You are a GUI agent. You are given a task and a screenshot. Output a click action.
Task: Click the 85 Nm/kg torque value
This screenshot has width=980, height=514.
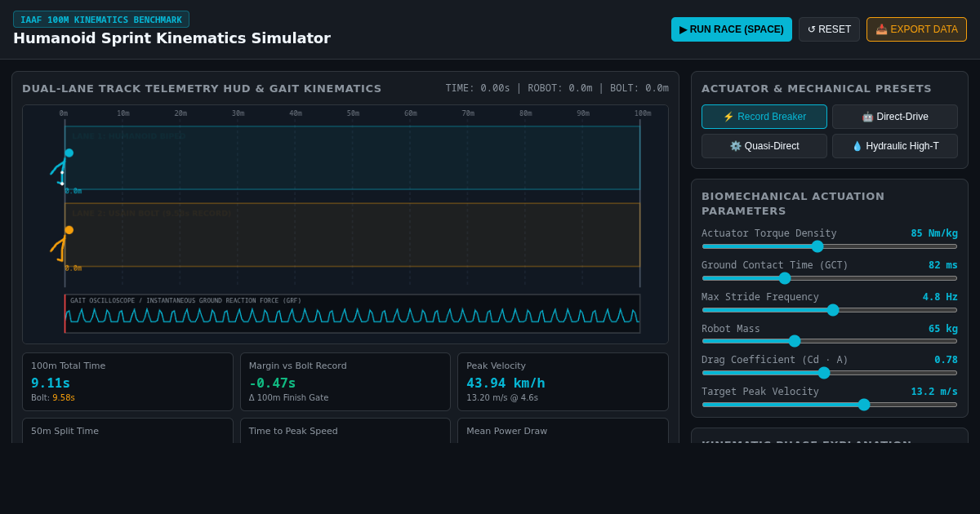coord(934,233)
